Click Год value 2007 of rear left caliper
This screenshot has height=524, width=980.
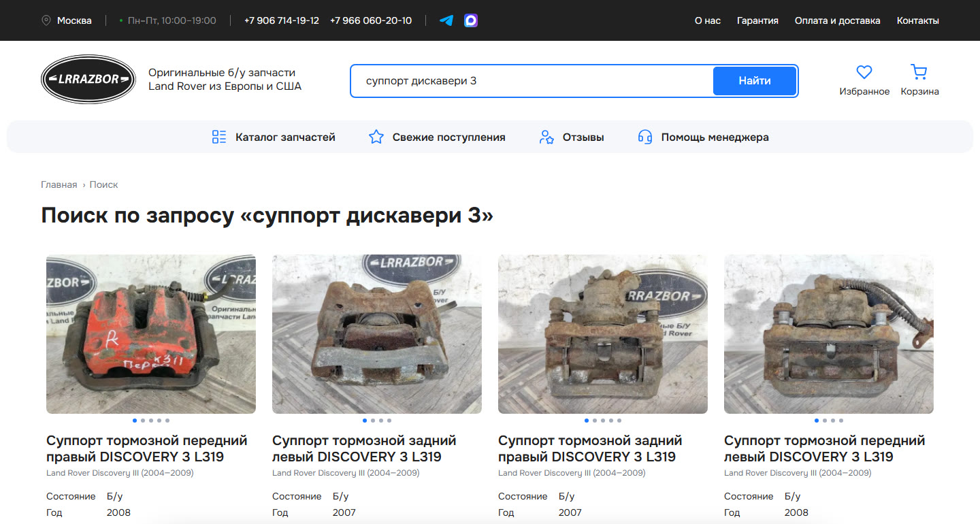344,512
